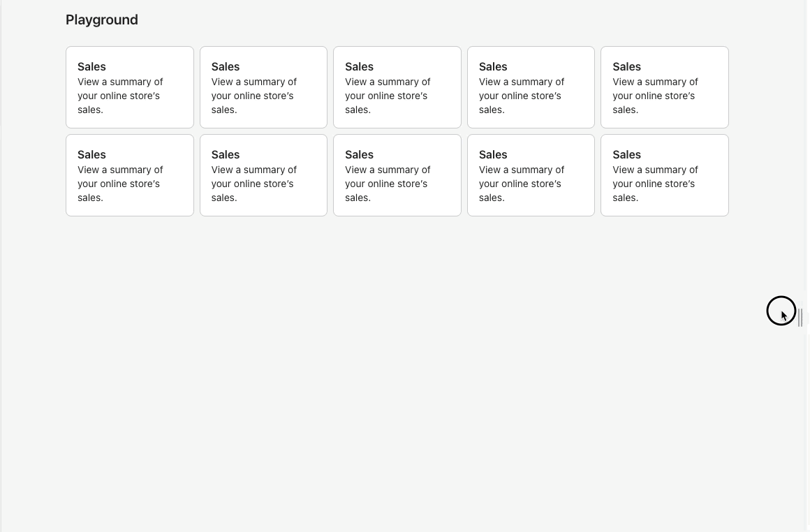Open the second Sales card in bottom row
The width and height of the screenshot is (810, 532).
pyautogui.click(x=263, y=175)
